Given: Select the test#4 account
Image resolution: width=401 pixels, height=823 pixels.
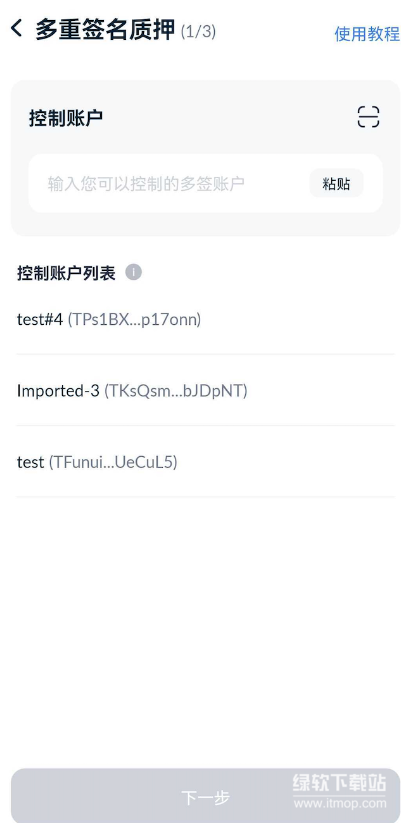Looking at the screenshot, I should click(205, 319).
